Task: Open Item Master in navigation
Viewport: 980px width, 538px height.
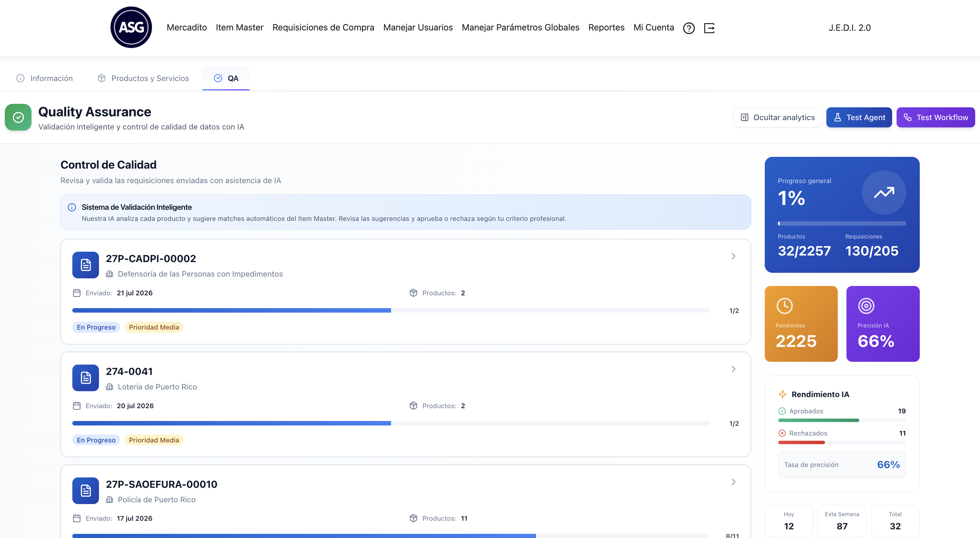Action: (239, 27)
